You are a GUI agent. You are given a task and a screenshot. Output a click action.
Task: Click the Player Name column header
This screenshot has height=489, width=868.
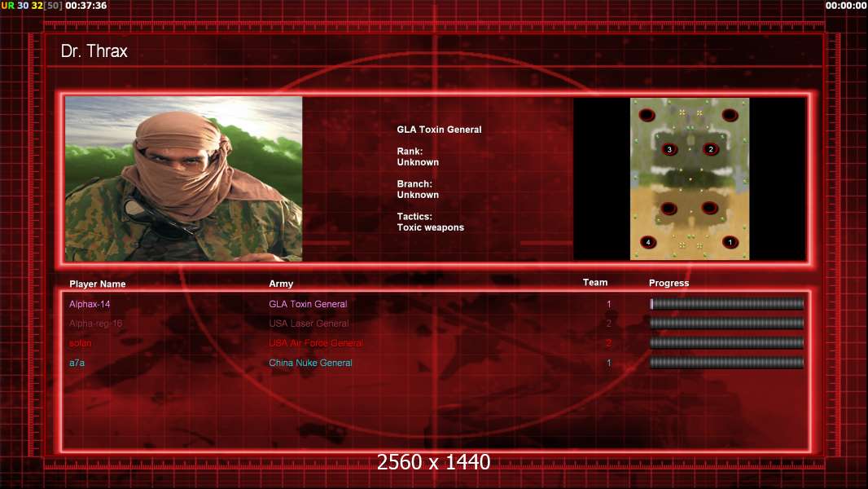point(98,284)
